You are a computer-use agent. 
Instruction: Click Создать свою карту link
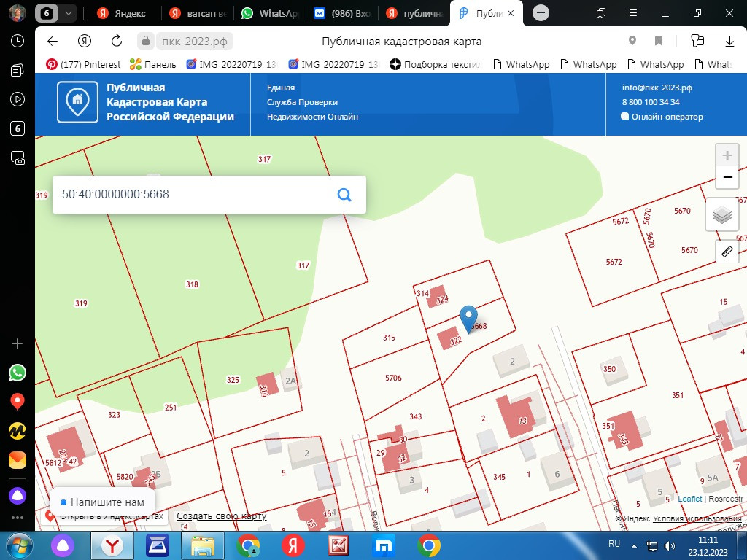pos(222,516)
